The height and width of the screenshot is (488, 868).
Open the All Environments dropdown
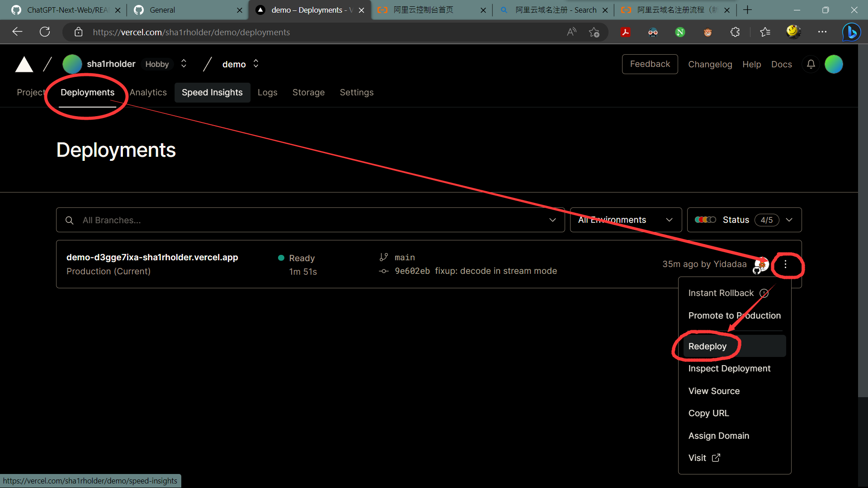(x=626, y=220)
